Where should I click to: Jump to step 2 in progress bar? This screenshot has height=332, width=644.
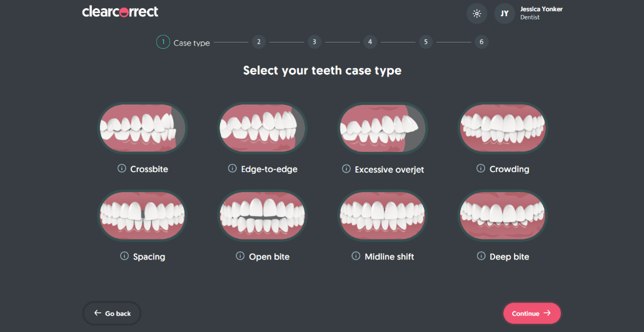pyautogui.click(x=258, y=42)
